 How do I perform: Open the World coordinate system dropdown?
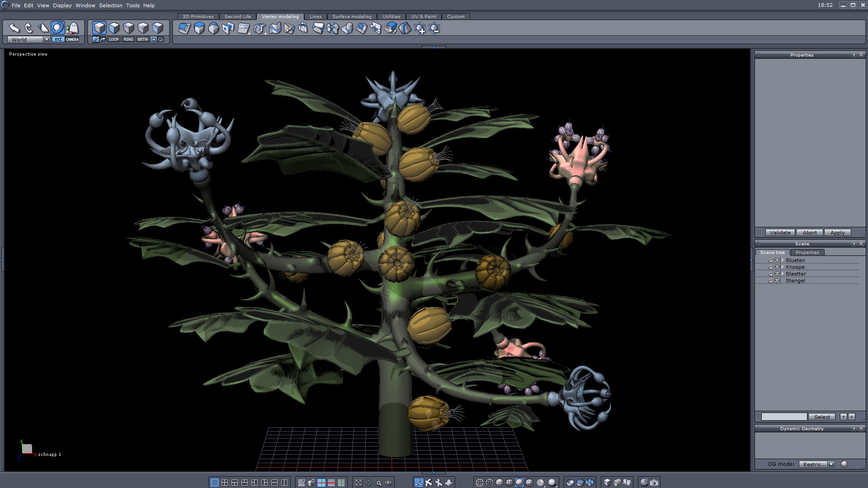(47, 40)
